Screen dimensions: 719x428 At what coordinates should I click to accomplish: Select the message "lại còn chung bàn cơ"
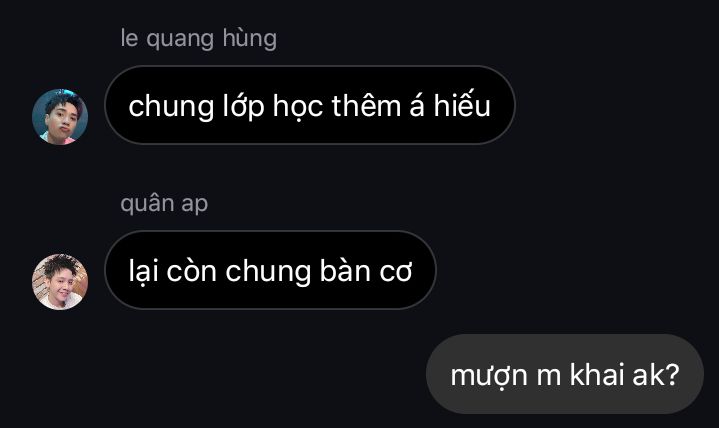[x=271, y=270]
